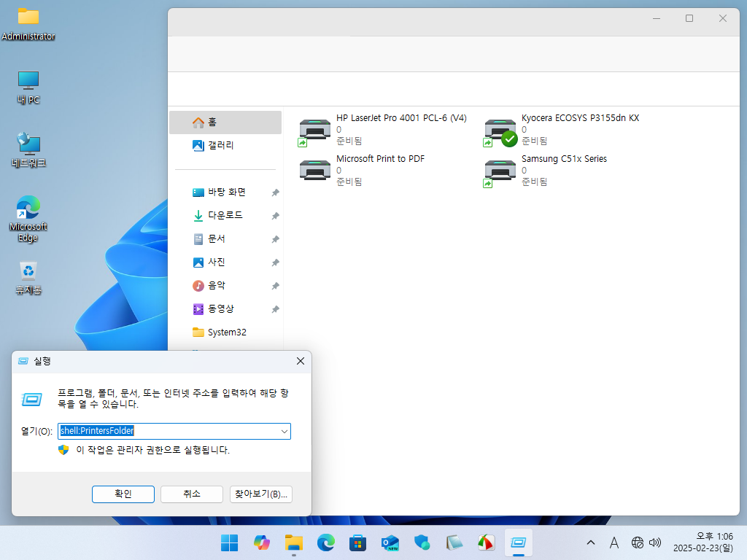Open the Windows Start menu
The width and height of the screenshot is (747, 560).
229,542
